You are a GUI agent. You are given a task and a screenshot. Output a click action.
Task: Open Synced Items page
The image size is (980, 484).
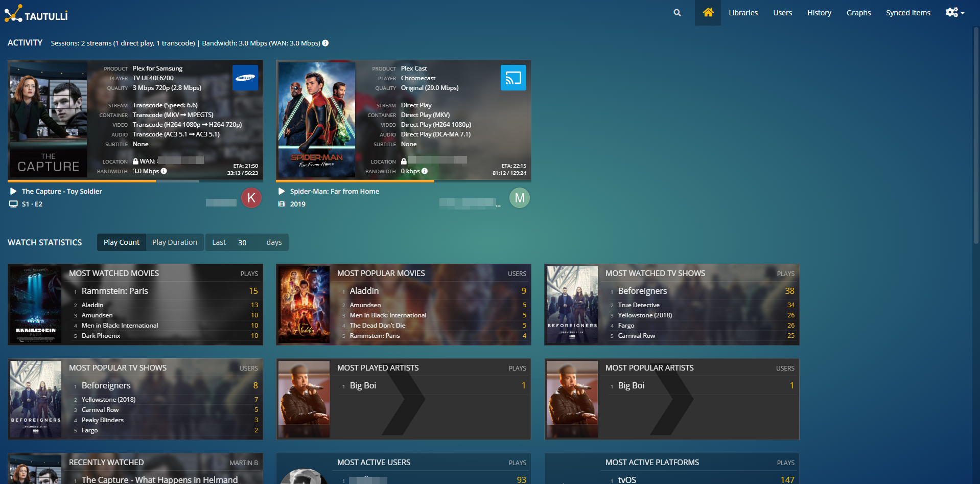908,13
